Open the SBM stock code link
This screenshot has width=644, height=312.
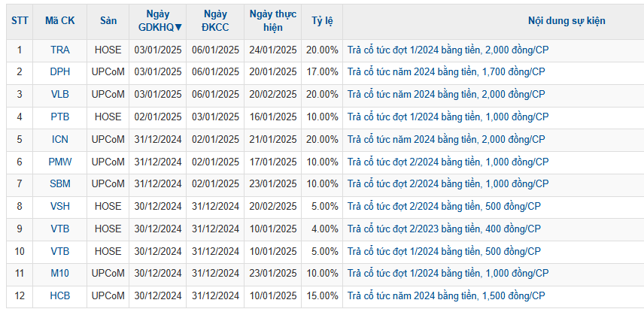coord(60,184)
